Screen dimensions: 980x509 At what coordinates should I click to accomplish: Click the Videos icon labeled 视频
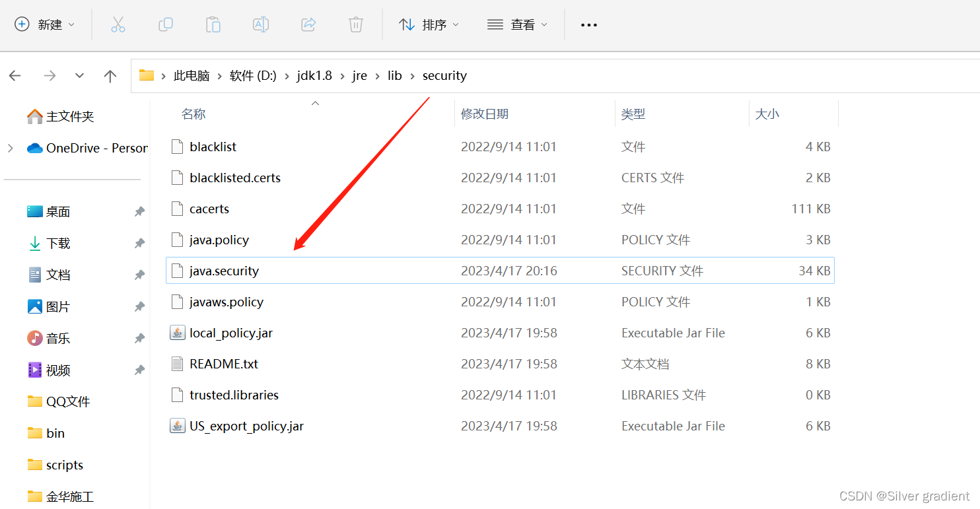coord(35,370)
